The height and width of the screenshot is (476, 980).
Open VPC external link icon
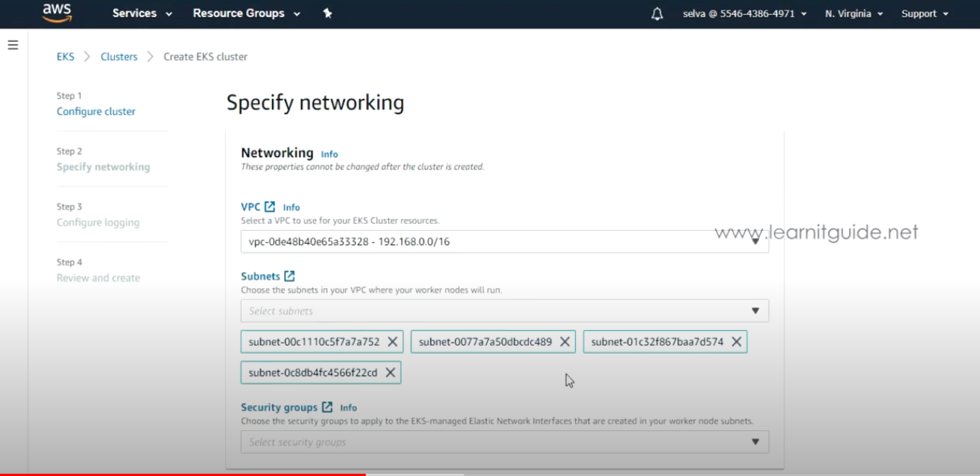click(x=270, y=207)
